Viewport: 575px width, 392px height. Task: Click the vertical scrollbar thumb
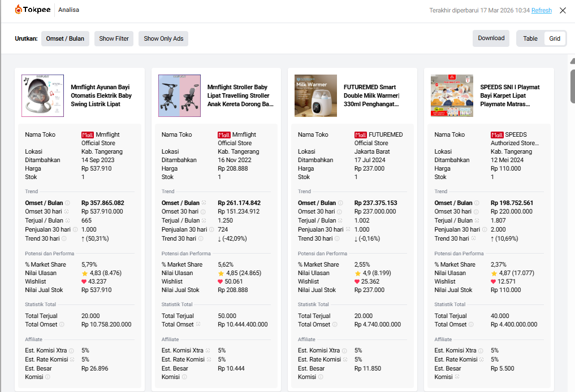(x=572, y=85)
